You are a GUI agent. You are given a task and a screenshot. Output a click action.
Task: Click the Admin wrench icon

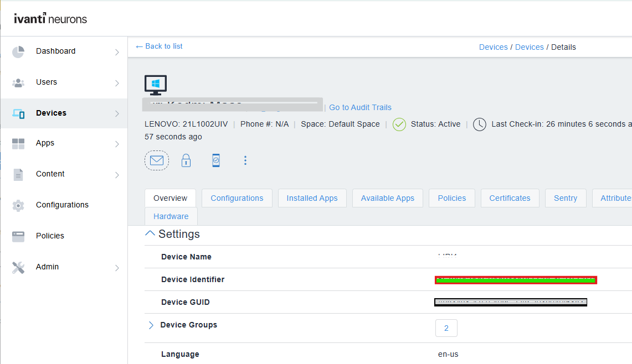(x=18, y=267)
